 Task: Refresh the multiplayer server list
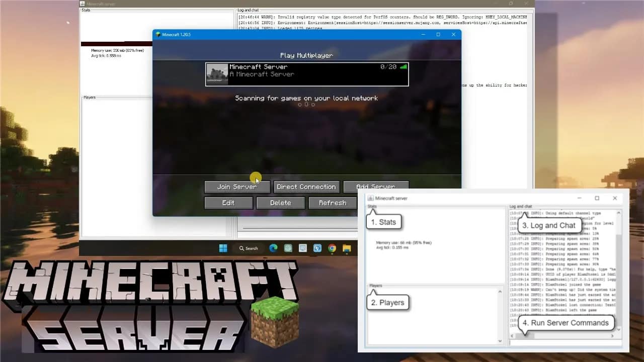click(x=332, y=203)
